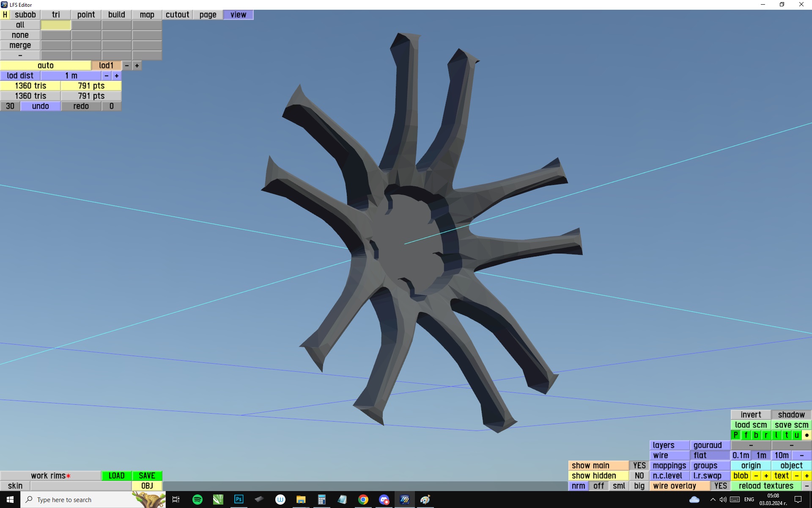Increase blob size with plus button

766,476
